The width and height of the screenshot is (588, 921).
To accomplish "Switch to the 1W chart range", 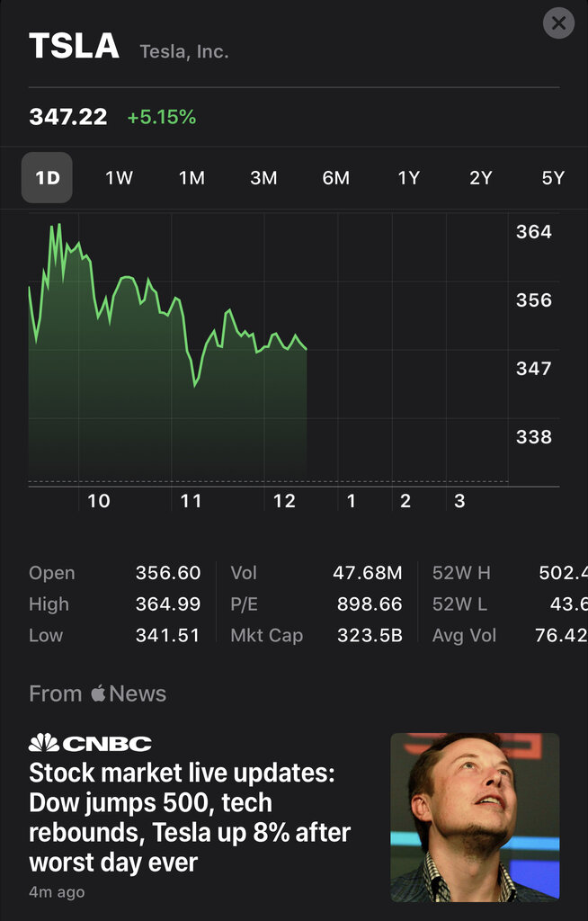I will (119, 177).
